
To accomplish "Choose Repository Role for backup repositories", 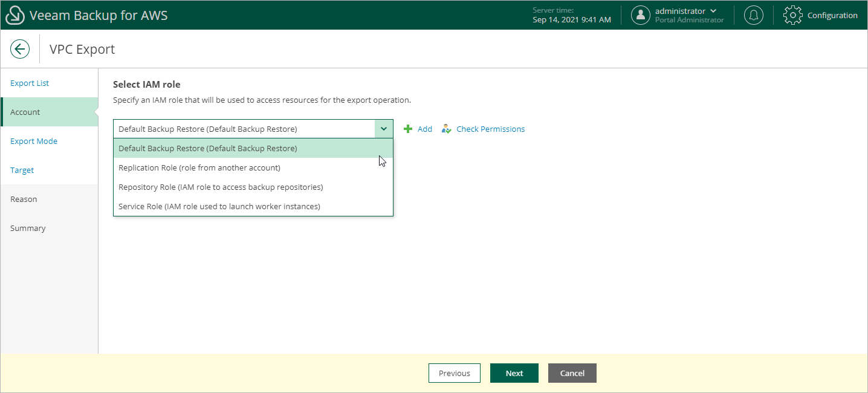I will [x=221, y=187].
